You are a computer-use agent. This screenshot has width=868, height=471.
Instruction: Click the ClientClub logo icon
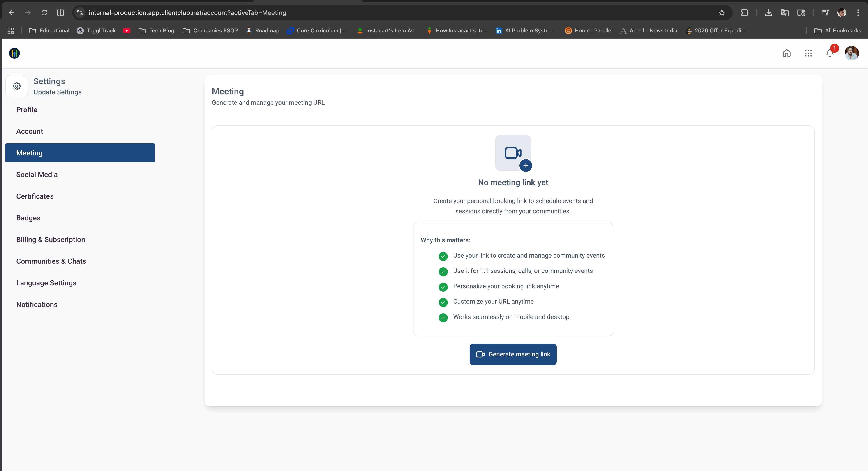[14, 53]
